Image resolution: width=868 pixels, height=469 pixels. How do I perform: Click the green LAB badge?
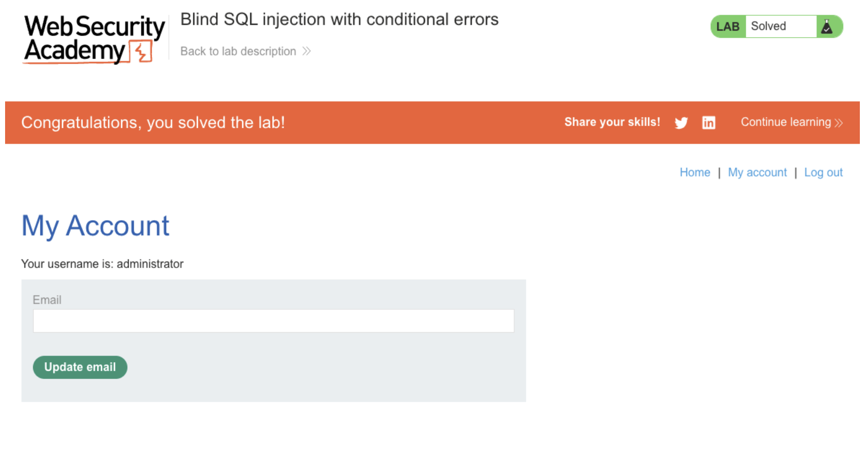tap(728, 26)
